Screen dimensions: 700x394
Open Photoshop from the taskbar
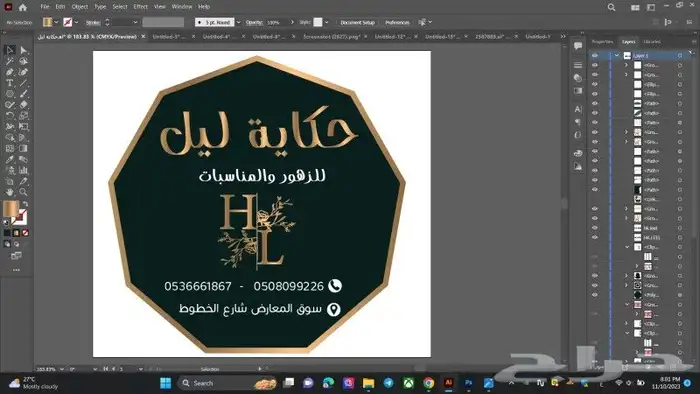click(468, 383)
